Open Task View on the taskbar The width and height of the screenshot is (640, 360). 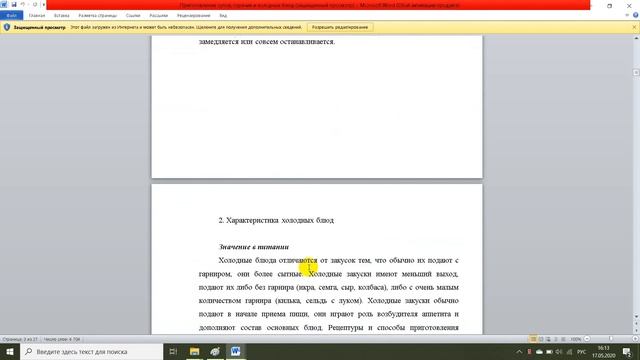[x=173, y=351]
